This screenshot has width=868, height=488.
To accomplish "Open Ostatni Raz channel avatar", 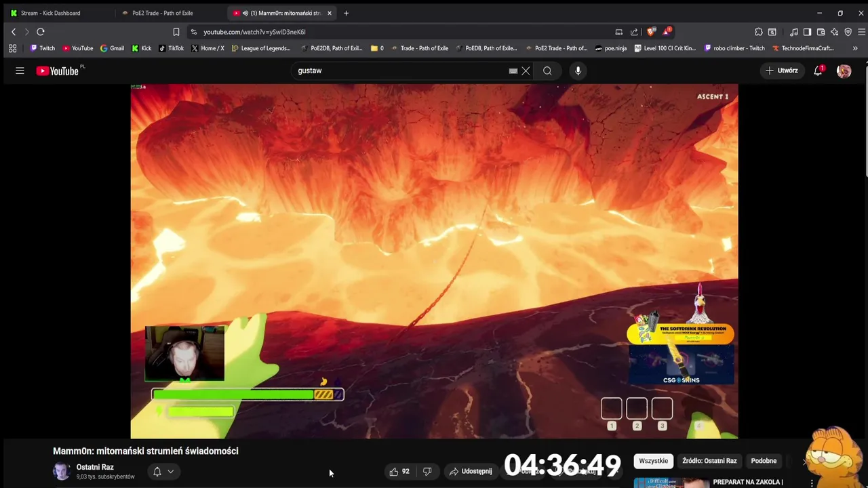I will 62,471.
